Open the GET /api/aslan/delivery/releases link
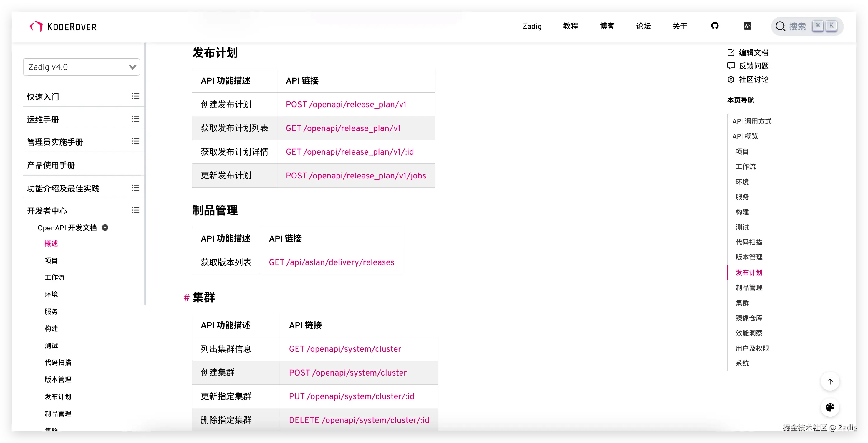This screenshot has height=443, width=868. coord(331,262)
